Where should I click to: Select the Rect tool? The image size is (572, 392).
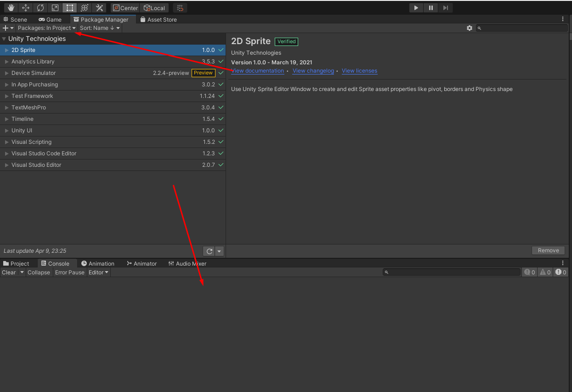click(70, 8)
